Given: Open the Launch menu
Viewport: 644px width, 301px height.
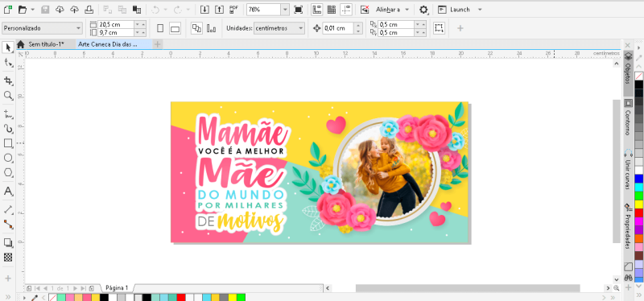Looking at the screenshot, I should click(x=460, y=9).
